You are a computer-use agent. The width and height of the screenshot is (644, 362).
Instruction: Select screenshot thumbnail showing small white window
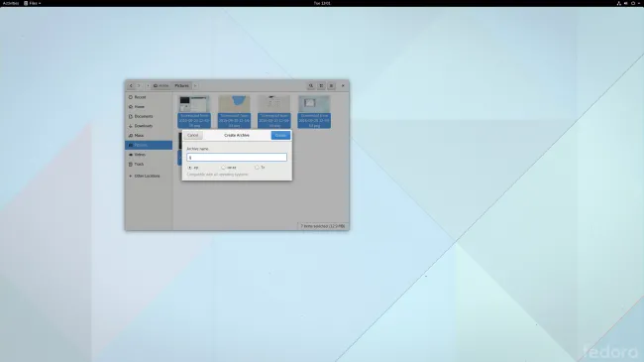coord(314,104)
